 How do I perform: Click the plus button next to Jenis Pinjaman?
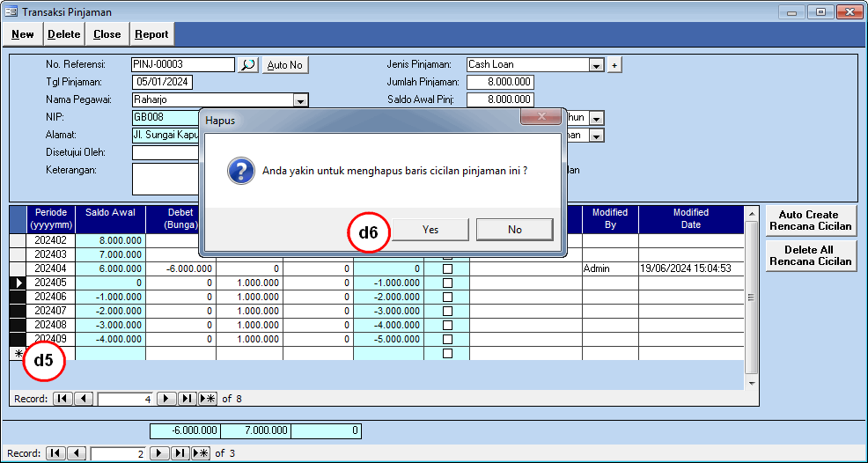tap(614, 65)
